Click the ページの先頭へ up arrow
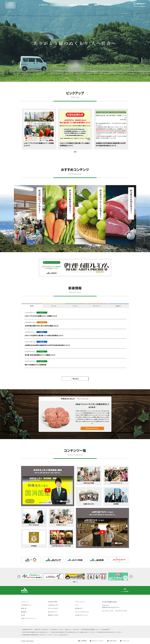 (x=125, y=590)
